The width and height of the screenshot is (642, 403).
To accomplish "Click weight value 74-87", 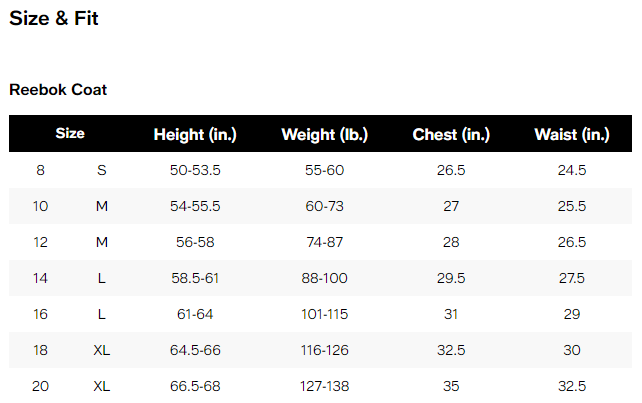I will (x=324, y=242).
